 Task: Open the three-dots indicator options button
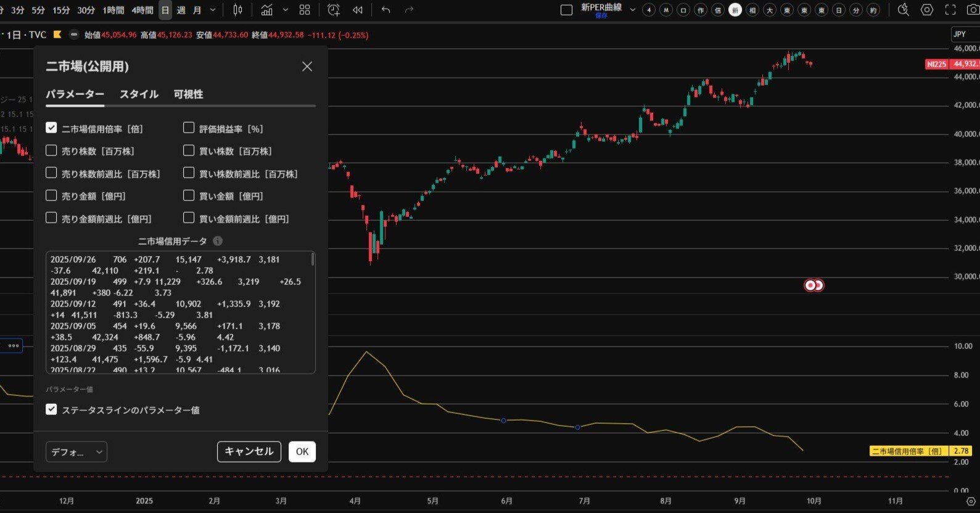[x=13, y=345]
